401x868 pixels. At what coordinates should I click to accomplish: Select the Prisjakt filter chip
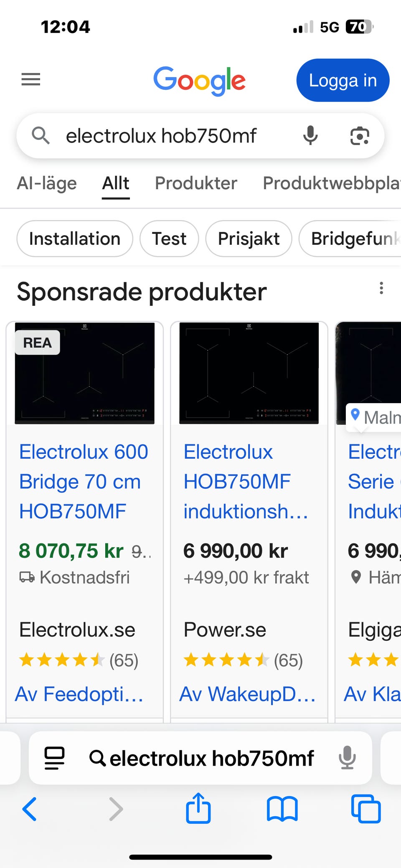point(249,239)
